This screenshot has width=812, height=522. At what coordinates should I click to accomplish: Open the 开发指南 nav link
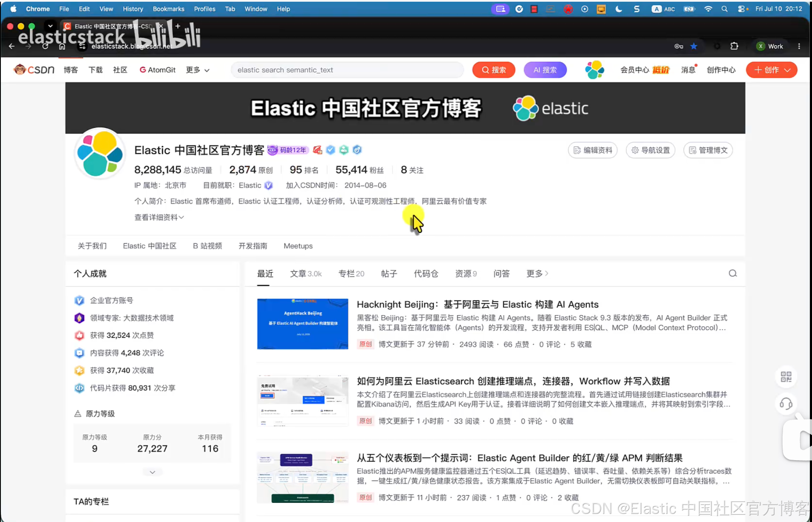coord(253,246)
